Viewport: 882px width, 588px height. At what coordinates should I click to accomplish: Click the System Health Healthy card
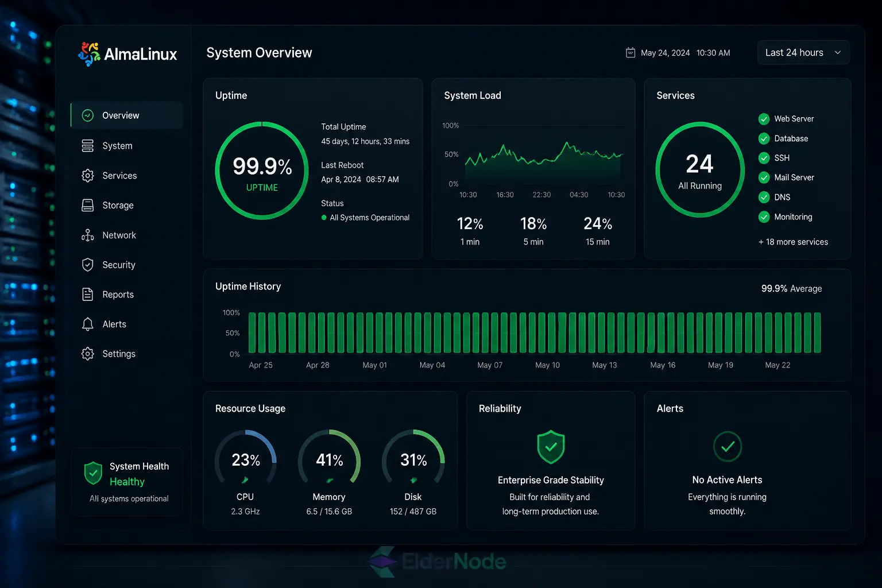pyautogui.click(x=127, y=482)
